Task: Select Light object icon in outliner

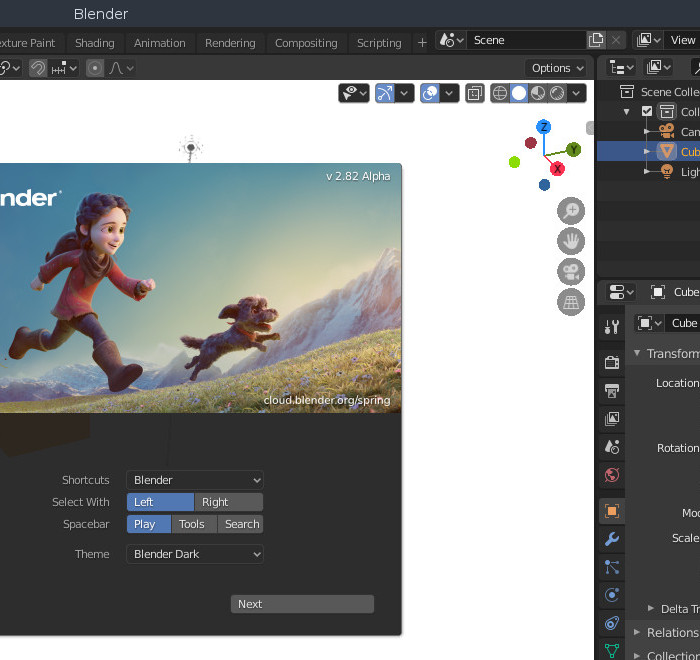Action: coord(667,171)
